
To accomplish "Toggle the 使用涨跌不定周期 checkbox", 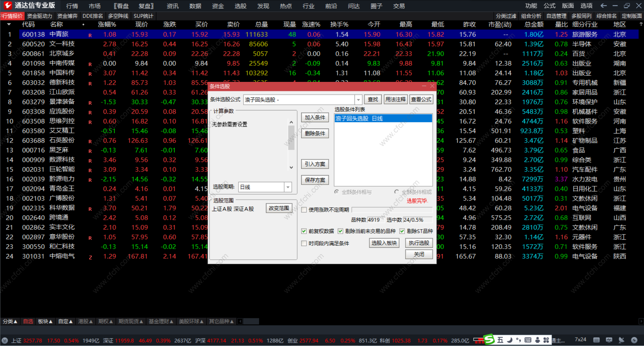I will pyautogui.click(x=304, y=210).
